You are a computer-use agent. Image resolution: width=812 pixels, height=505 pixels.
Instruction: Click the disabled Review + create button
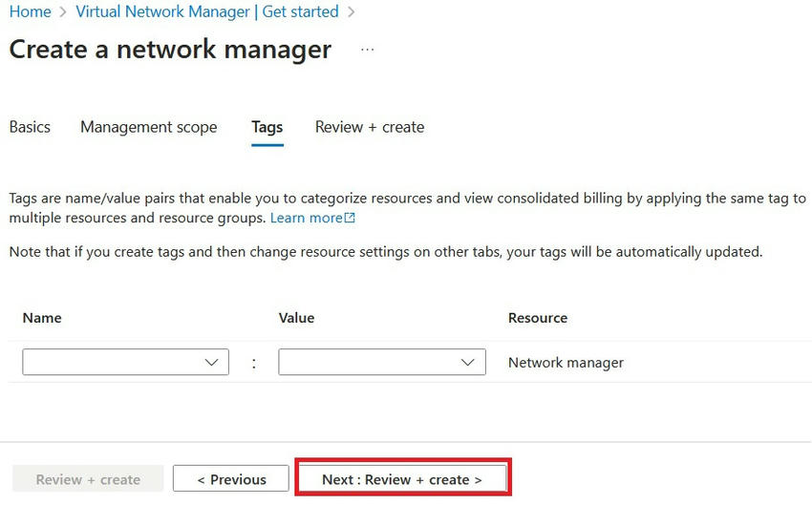click(88, 479)
